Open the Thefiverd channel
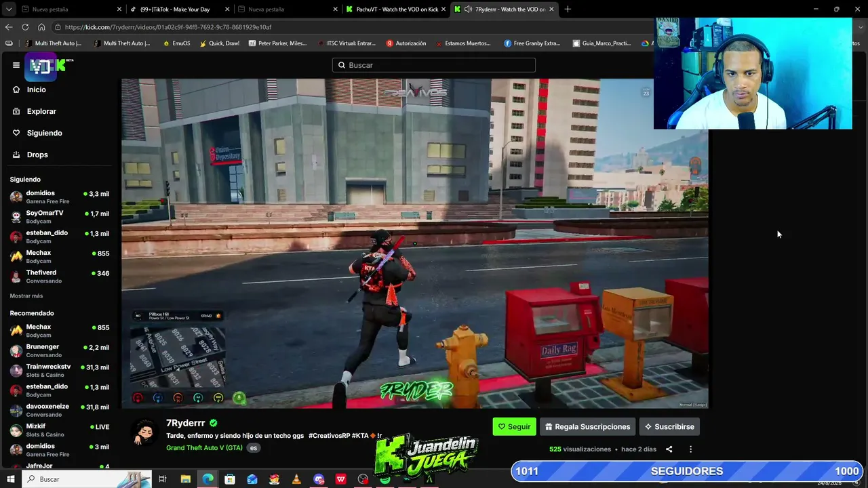 pyautogui.click(x=59, y=277)
